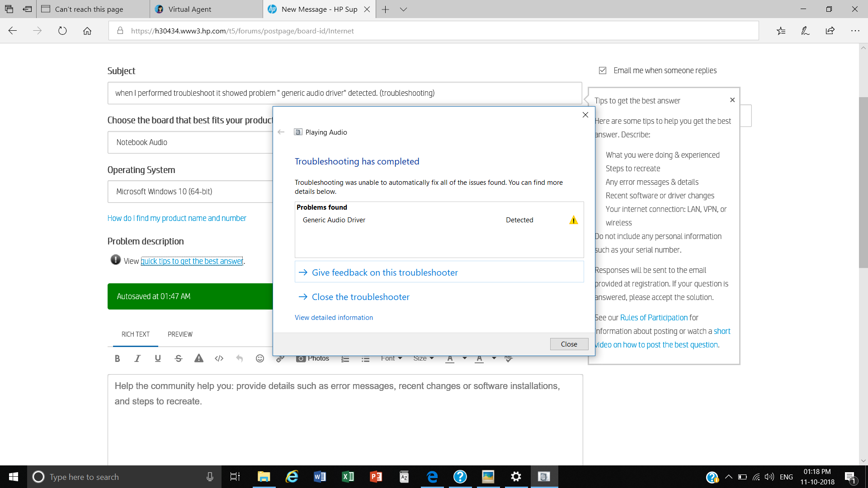Click undo arrow in editor toolbar

pyautogui.click(x=240, y=358)
